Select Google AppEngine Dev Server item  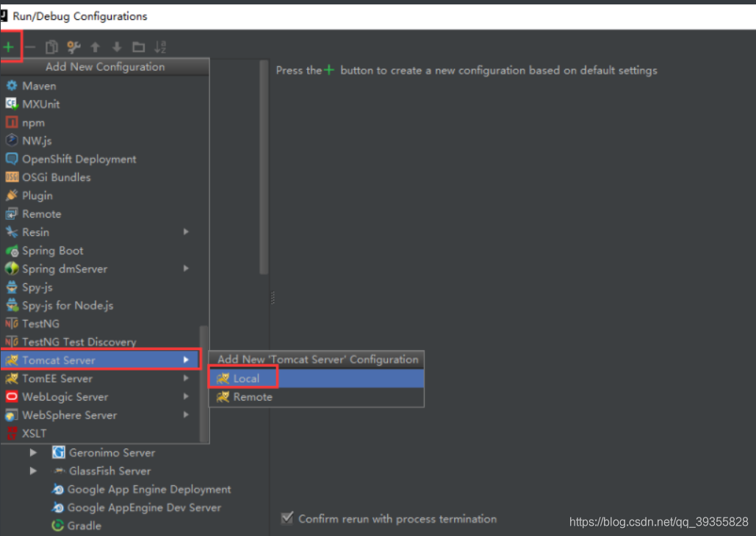coord(137,507)
